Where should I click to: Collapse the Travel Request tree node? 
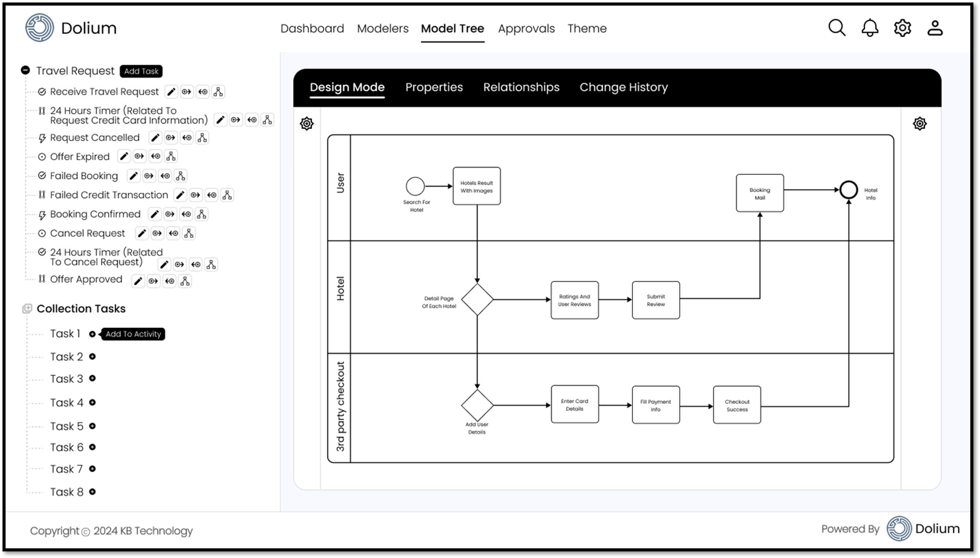pos(26,70)
